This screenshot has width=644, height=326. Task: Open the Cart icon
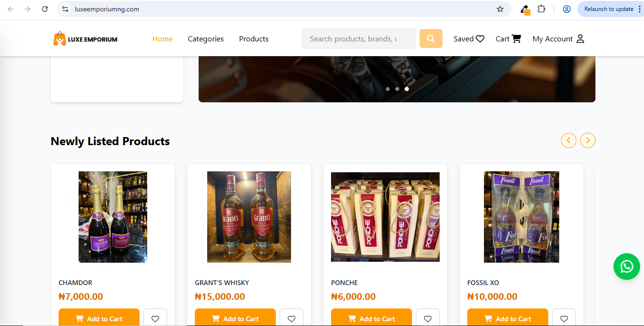coord(517,39)
